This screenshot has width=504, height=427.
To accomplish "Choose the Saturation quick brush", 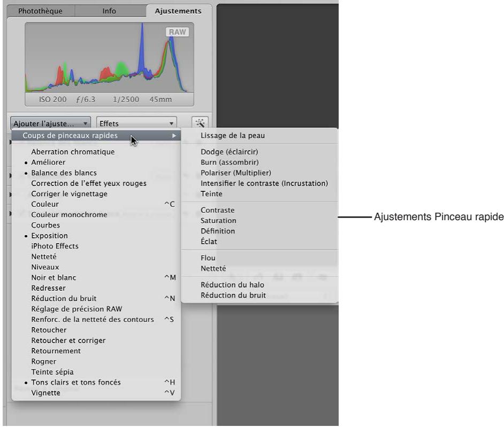I will click(259, 221).
